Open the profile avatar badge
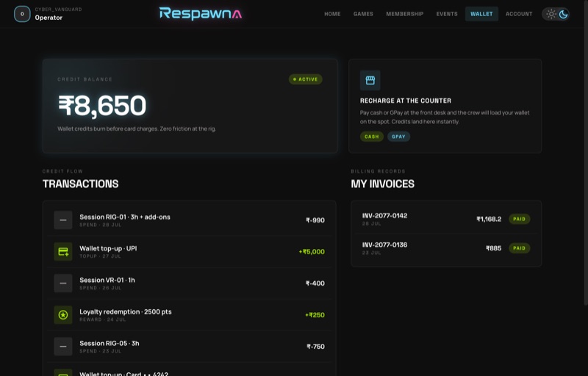The width and height of the screenshot is (588, 376). [22, 14]
